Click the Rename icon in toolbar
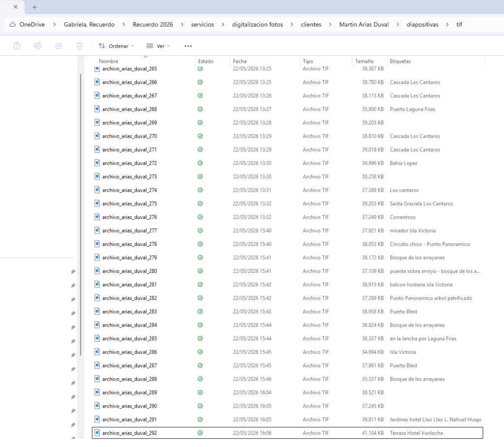Screen dimensions: 504x447 point(38,46)
